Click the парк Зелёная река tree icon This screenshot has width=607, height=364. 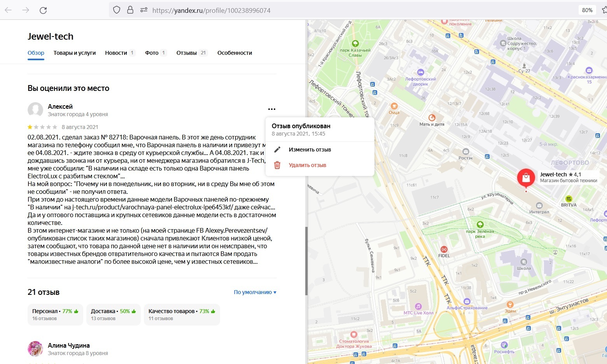[x=480, y=225]
